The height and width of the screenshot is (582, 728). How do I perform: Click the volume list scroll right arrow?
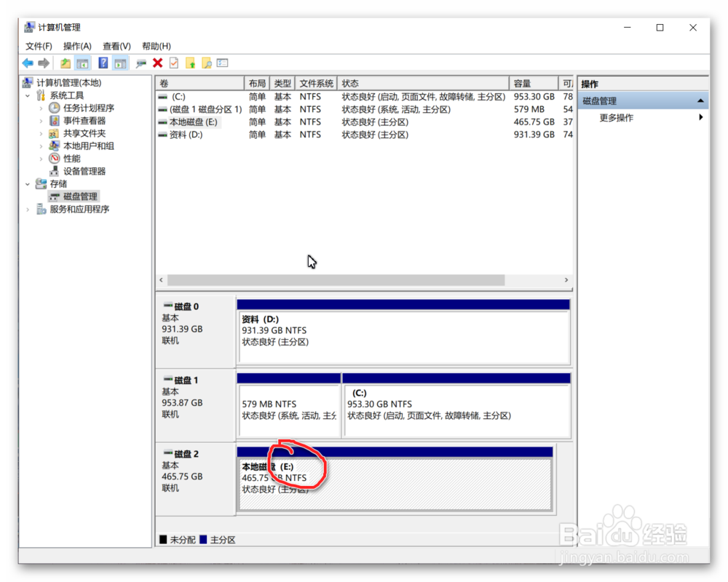click(x=566, y=280)
